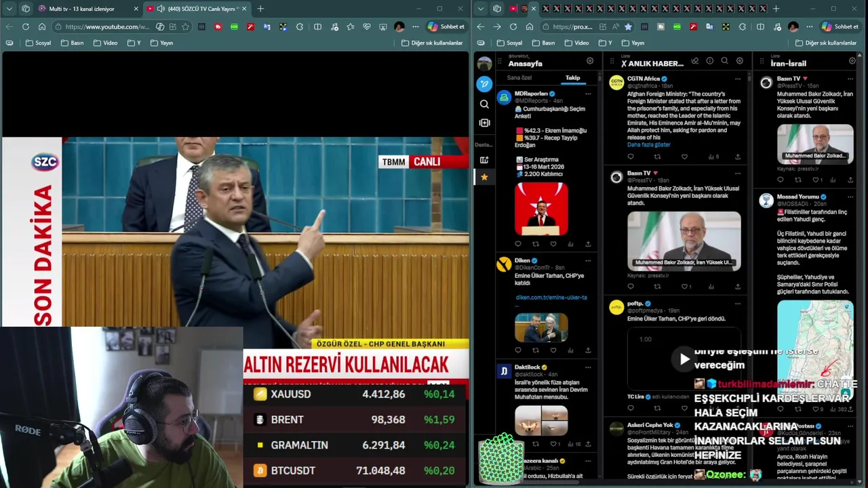The image size is (868, 488).
Task: Like the MDRaporları poll post
Action: (553, 244)
